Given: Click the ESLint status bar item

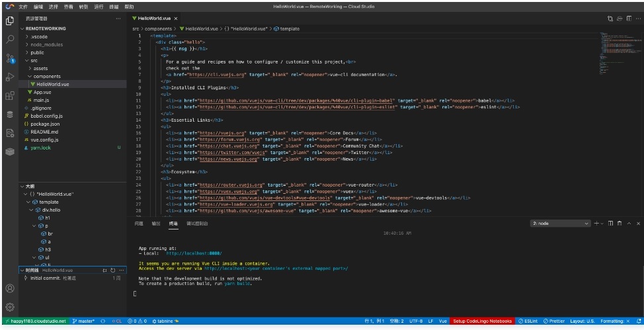Looking at the screenshot, I should [x=528, y=321].
